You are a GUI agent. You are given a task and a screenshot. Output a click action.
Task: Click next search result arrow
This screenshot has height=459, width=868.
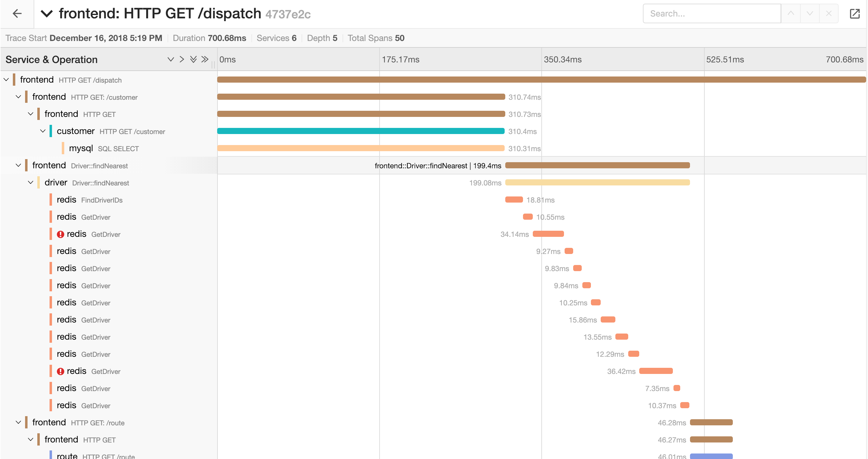(x=810, y=14)
